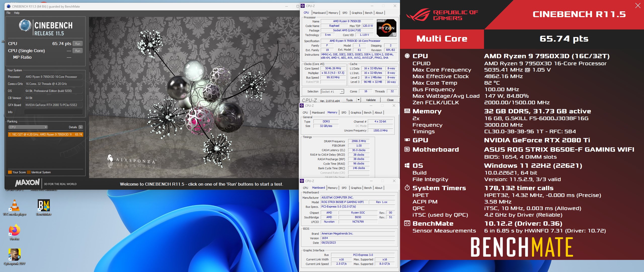Open the CPU ranking dropdown in Cinebench
This screenshot has width=644, height=272.
(x=28, y=127)
